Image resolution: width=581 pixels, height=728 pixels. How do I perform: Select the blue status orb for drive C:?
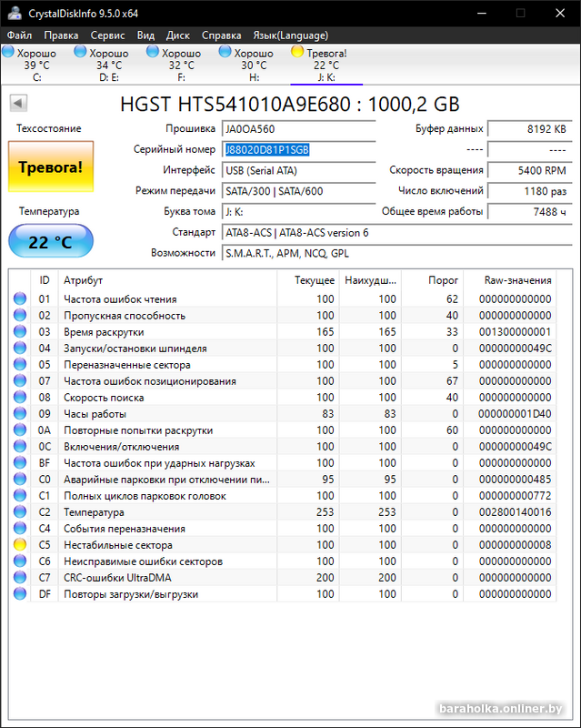[x=9, y=53]
